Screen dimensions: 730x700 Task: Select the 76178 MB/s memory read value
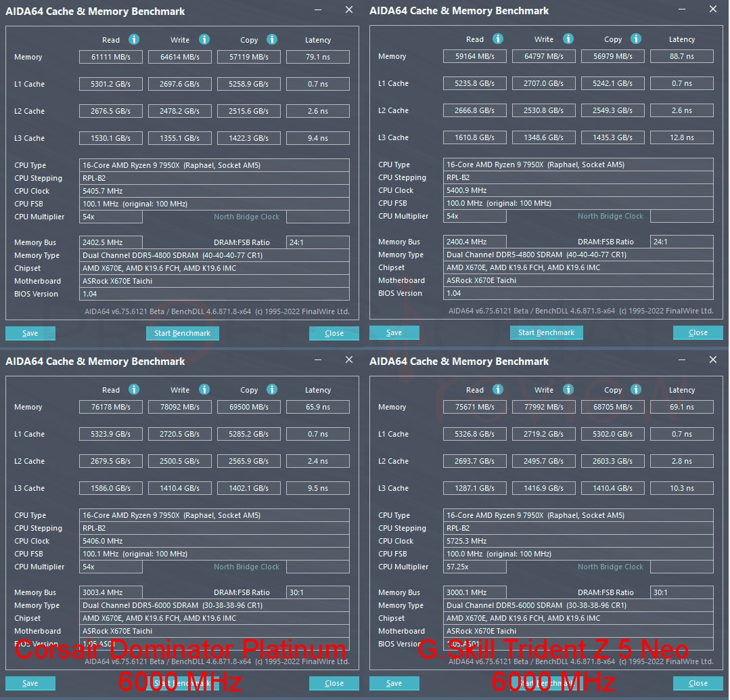(x=111, y=407)
